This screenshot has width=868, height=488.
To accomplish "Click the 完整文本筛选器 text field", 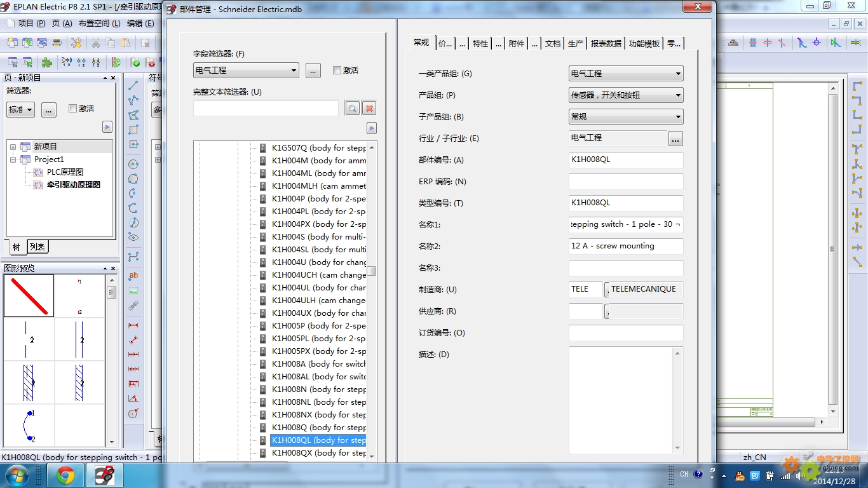I will click(x=266, y=108).
